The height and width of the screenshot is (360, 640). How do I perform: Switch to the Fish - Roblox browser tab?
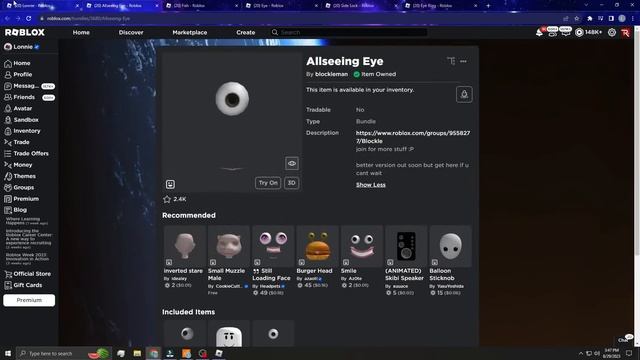click(202, 6)
